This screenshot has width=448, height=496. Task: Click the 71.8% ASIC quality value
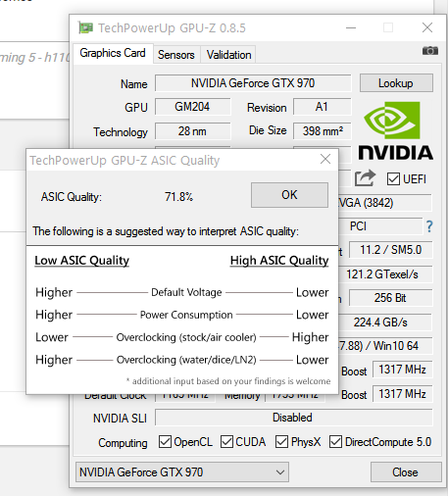coord(178,197)
